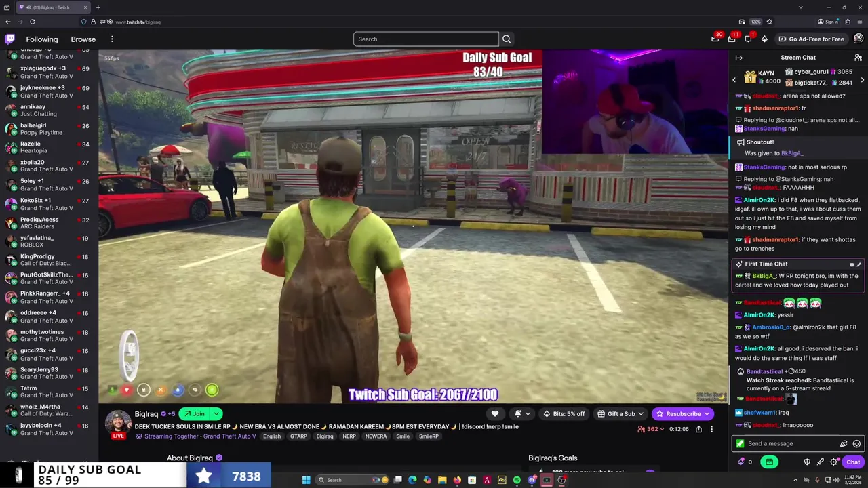Open the user profile avatar menu
The width and height of the screenshot is (868, 488).
(x=859, y=39)
